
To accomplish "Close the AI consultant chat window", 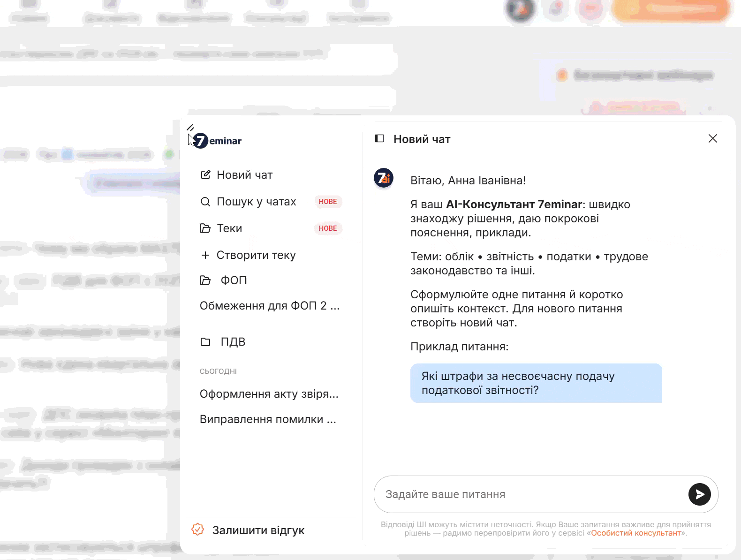I will (x=712, y=138).
